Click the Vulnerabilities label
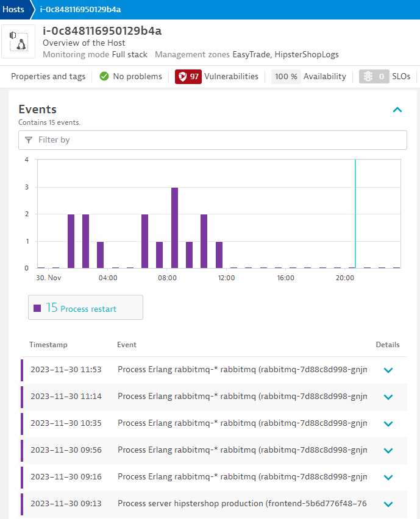This screenshot has height=519, width=420. coord(231,77)
